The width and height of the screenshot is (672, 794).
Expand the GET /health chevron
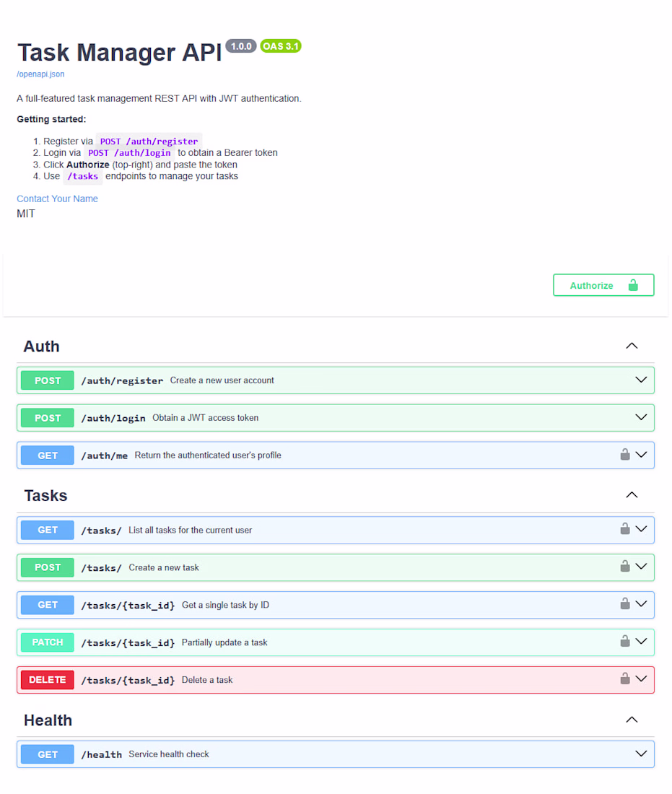click(641, 754)
